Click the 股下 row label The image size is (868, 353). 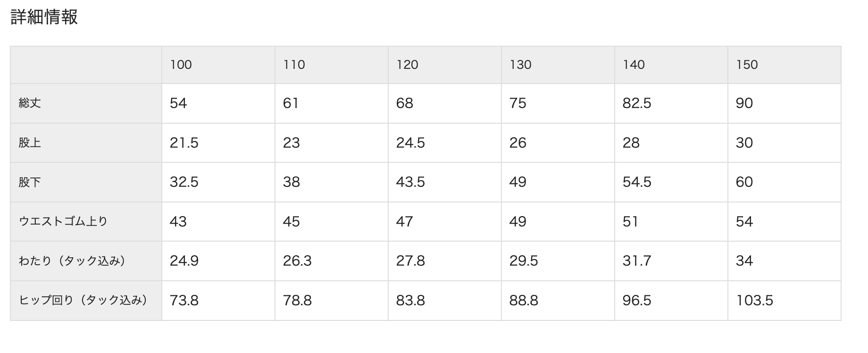pos(30,182)
